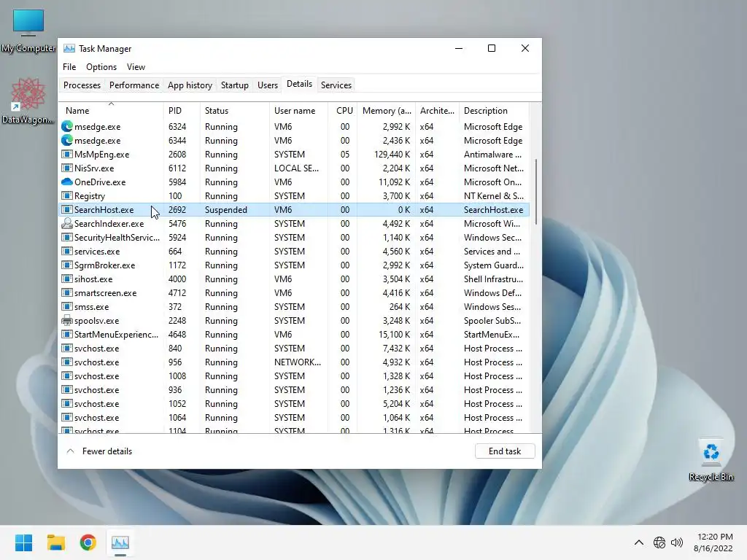Image resolution: width=747 pixels, height=560 pixels.
Task: Click the 'NETWORK...' user name cell
Action: (x=298, y=362)
